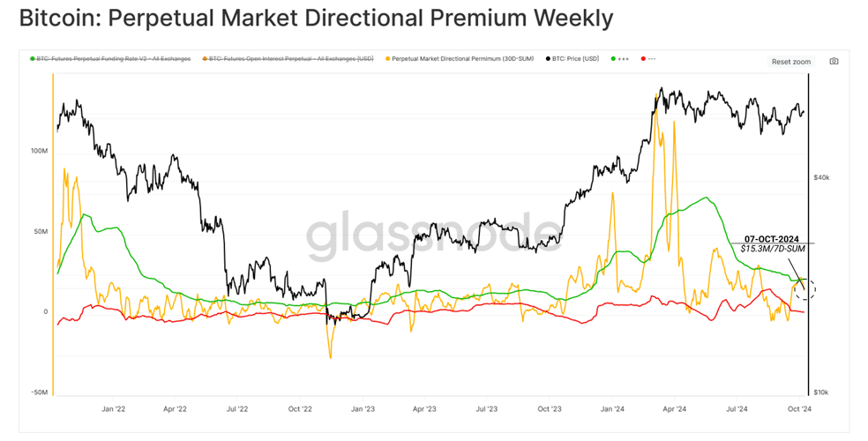This screenshot has width=868, height=441.
Task: Click the black legend dot for BTC Price
Action: tap(548, 58)
